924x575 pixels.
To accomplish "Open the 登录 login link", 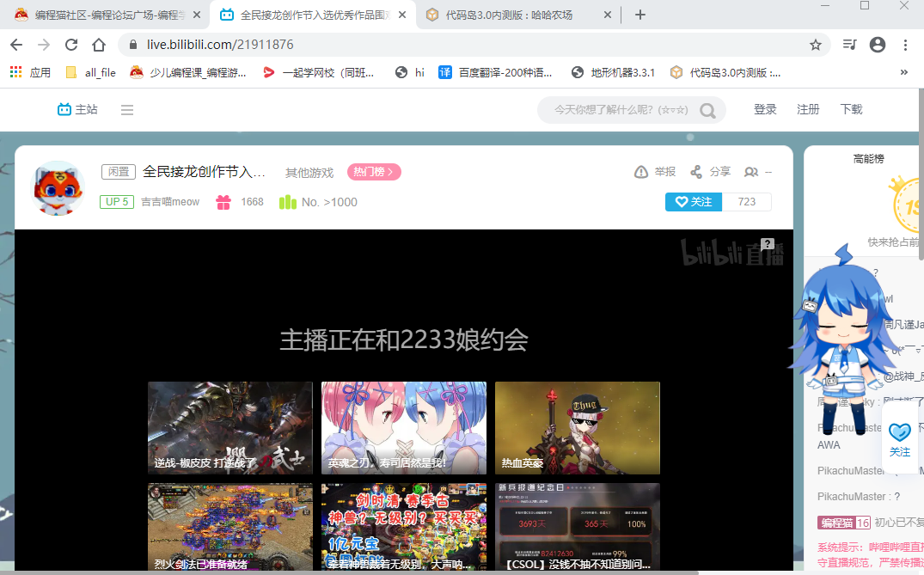I will (765, 109).
